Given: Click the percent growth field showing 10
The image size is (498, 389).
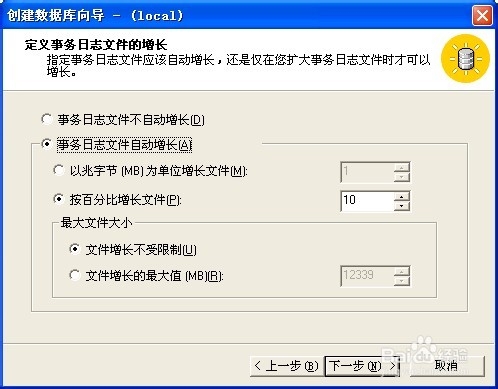Looking at the screenshot, I should [367, 201].
